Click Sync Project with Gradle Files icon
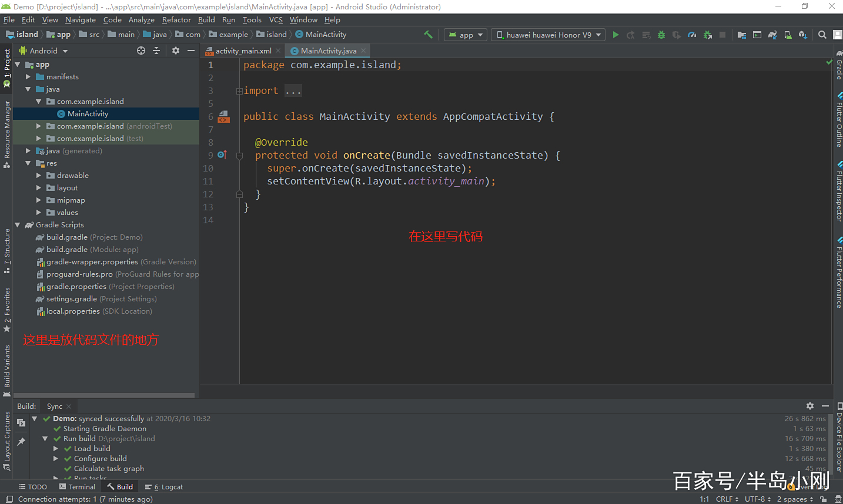This screenshot has height=504, width=843. (772, 35)
